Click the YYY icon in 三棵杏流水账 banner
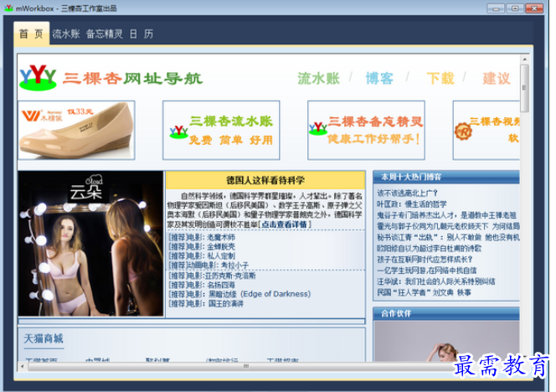556x392 pixels. (x=178, y=132)
